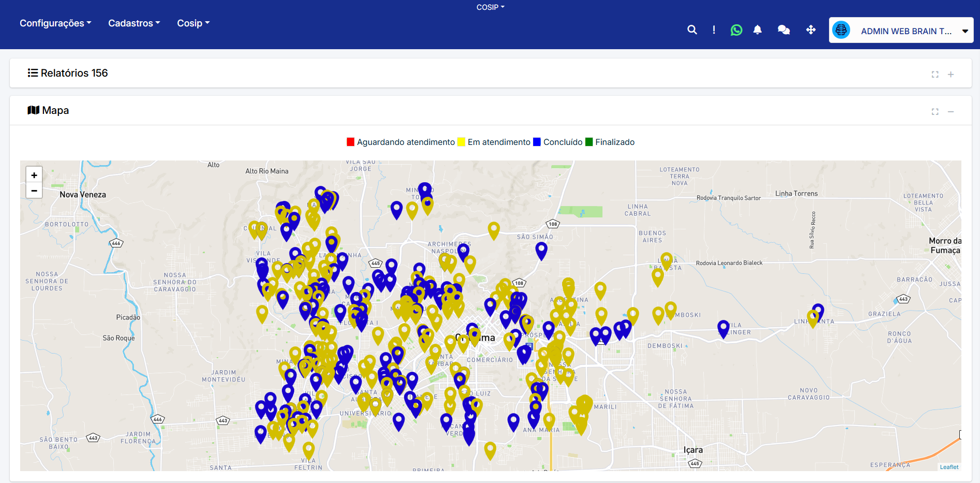
Task: Open the notifications bell icon
Action: click(758, 30)
